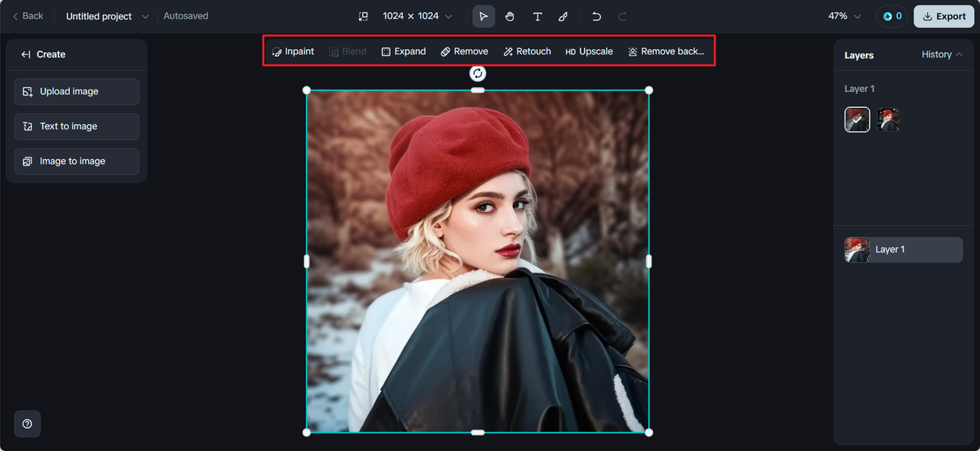Open Image to image

(x=77, y=162)
